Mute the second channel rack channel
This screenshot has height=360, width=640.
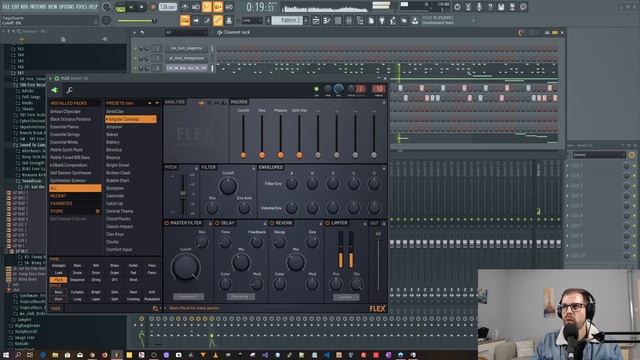(136, 58)
